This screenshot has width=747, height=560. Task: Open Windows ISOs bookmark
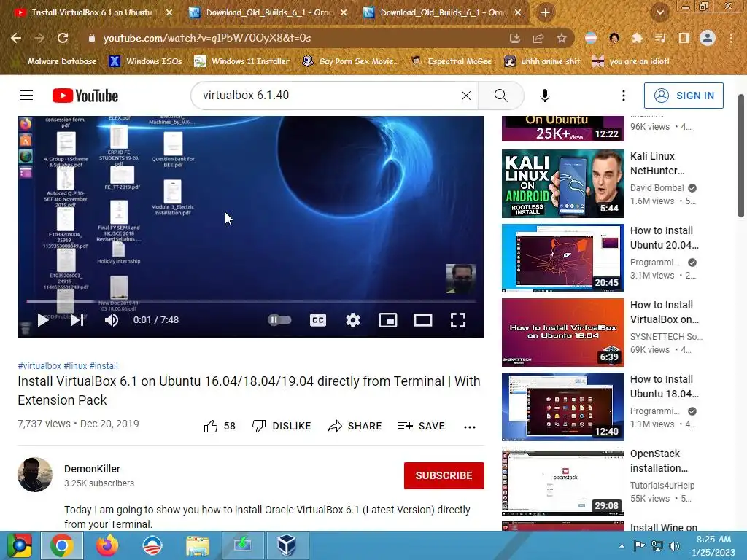click(145, 61)
